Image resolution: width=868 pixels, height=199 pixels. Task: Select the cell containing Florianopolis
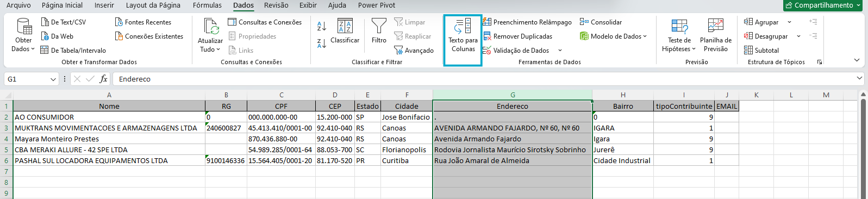[407, 150]
